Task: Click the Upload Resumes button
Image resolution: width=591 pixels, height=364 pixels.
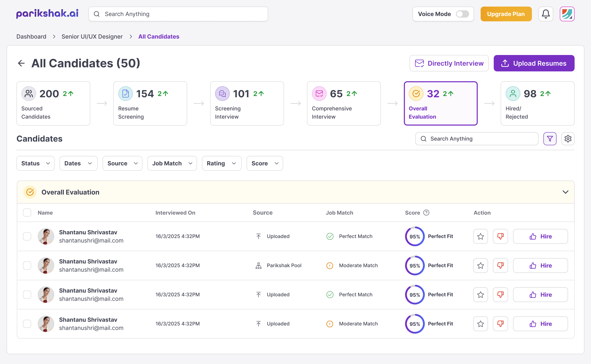Action: click(x=534, y=63)
